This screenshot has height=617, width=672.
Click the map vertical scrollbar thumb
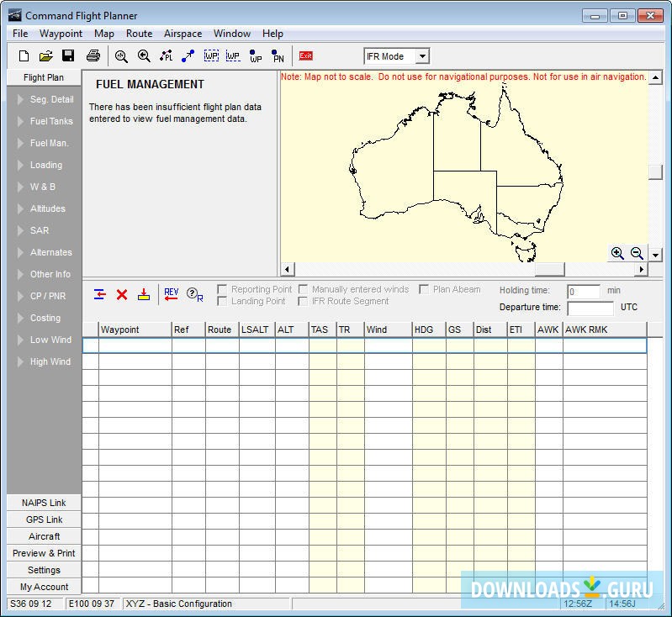(x=656, y=171)
